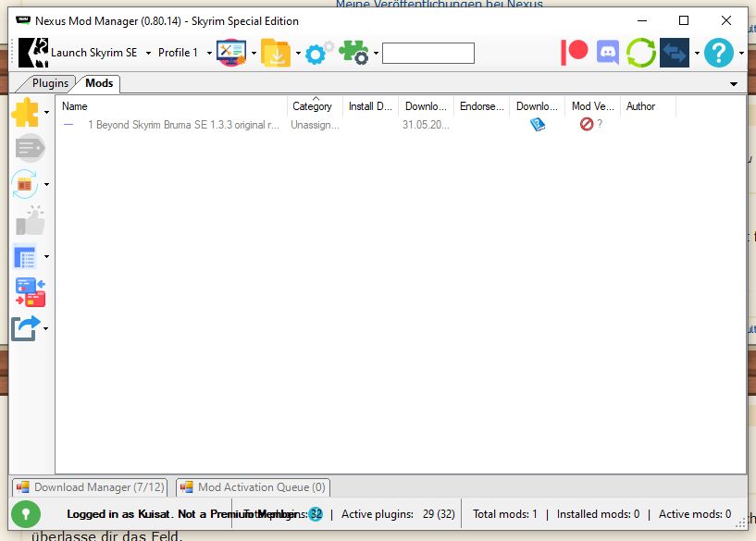Expand the help question mark dropdown arrow

741,53
